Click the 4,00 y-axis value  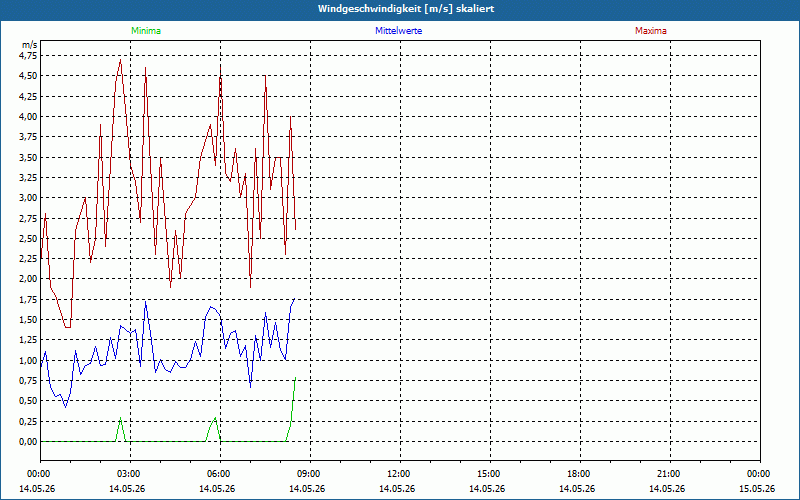tap(28, 116)
